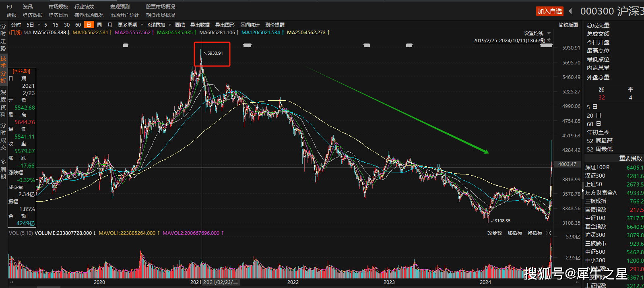Click the pin icon beside the date range
The width and height of the screenshot is (644, 288).
(549, 40)
